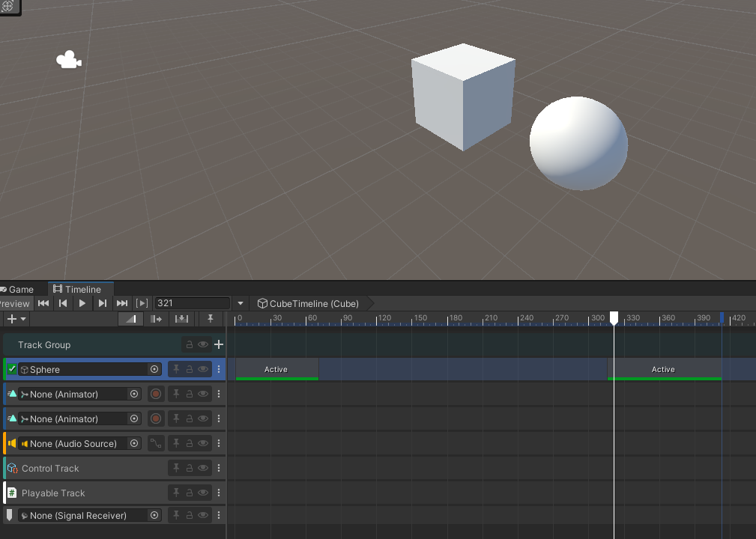The width and height of the screenshot is (756, 539).
Task: Hide the Control Track with the eye icon
Action: coord(203,468)
